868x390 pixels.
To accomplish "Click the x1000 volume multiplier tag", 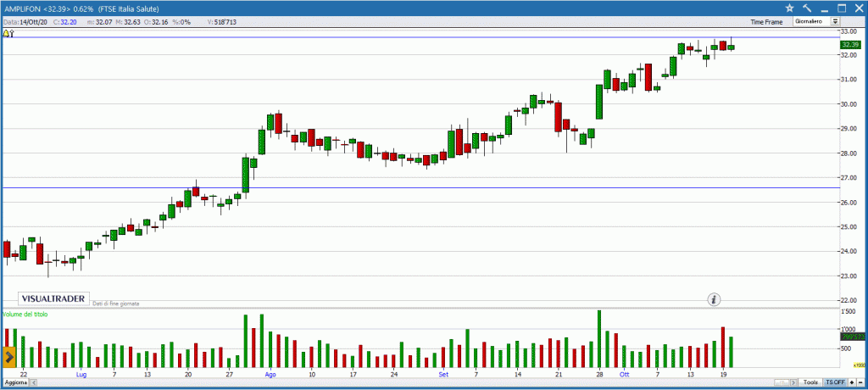I will pyautogui.click(x=859, y=365).
